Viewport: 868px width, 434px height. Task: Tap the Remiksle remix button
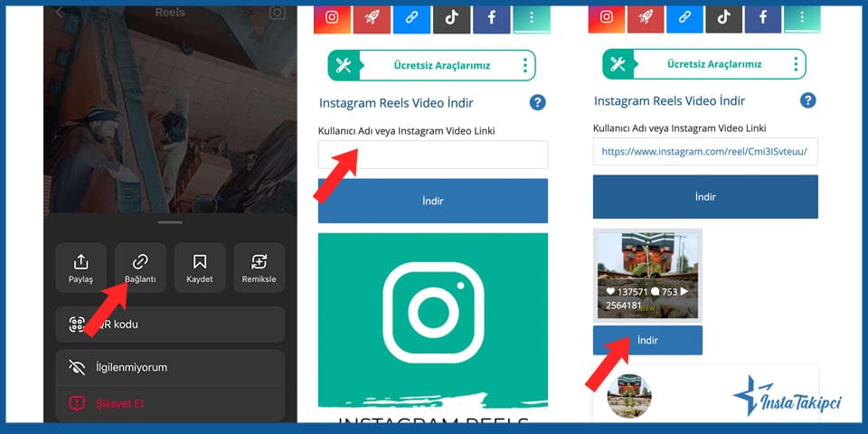pyautogui.click(x=259, y=268)
